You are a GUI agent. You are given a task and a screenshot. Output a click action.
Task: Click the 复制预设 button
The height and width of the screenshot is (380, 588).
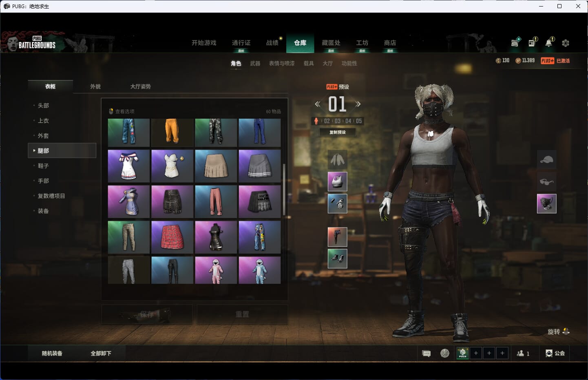click(338, 132)
